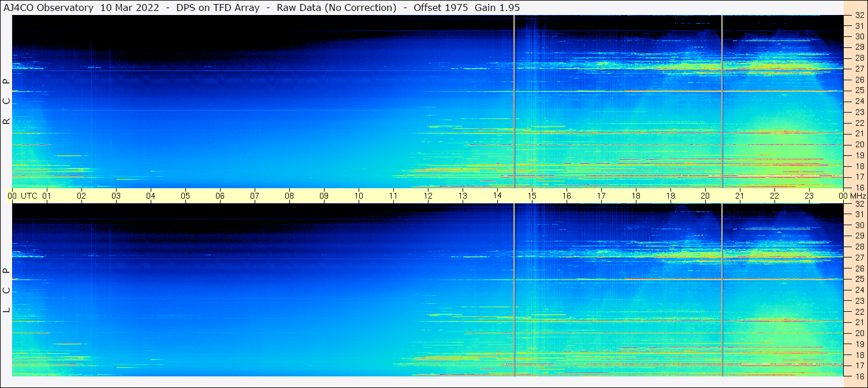The image size is (868, 388).
Task: Click the Offset 1975 text in header
Action: point(441,8)
